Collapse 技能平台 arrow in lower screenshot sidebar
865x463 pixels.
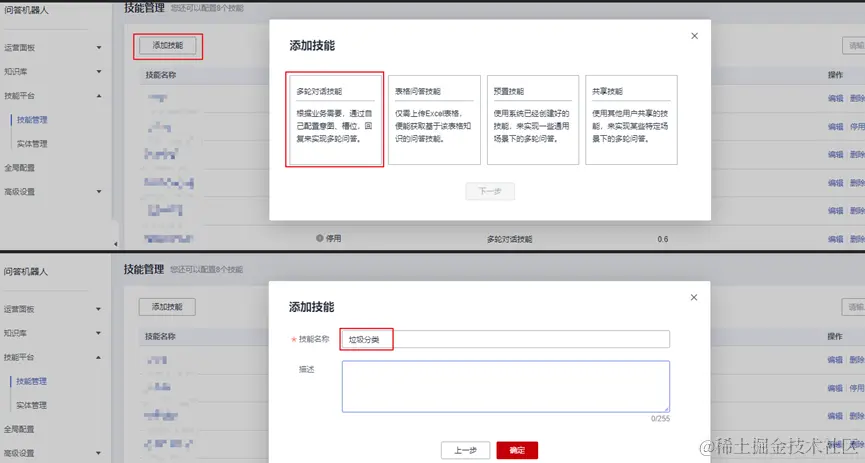pyautogui.click(x=98, y=358)
